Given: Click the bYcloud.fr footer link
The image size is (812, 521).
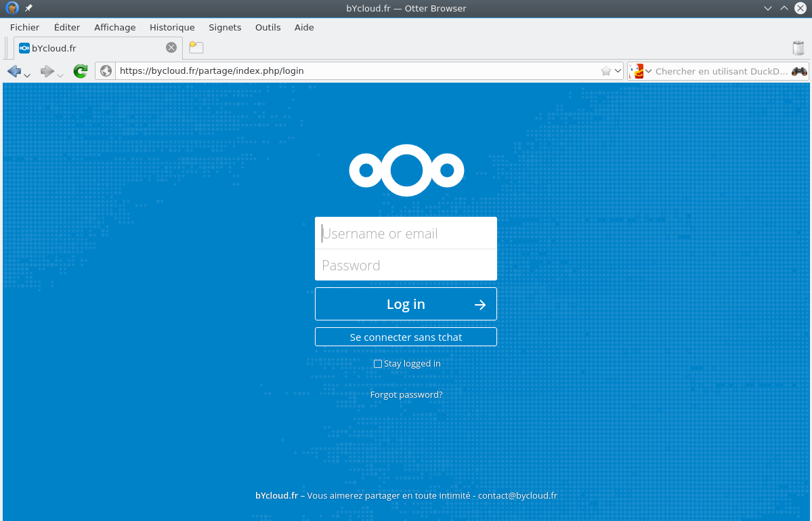Looking at the screenshot, I should click(276, 496).
